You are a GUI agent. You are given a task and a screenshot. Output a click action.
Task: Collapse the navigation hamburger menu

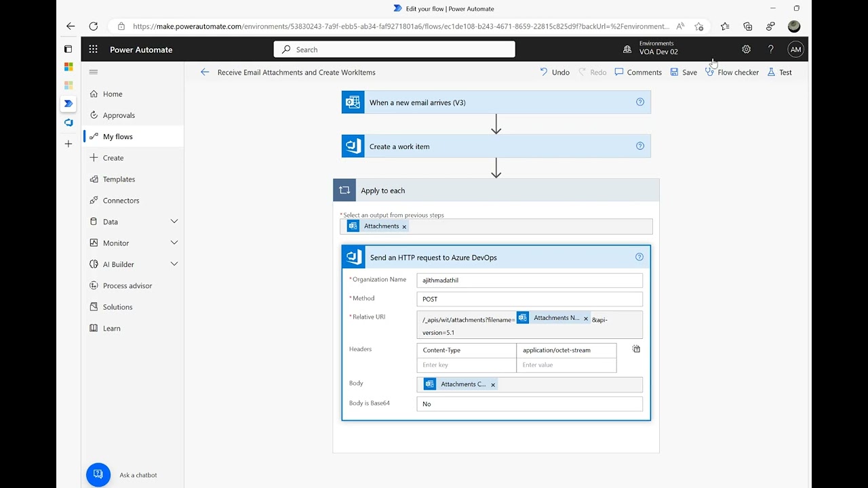click(x=94, y=72)
